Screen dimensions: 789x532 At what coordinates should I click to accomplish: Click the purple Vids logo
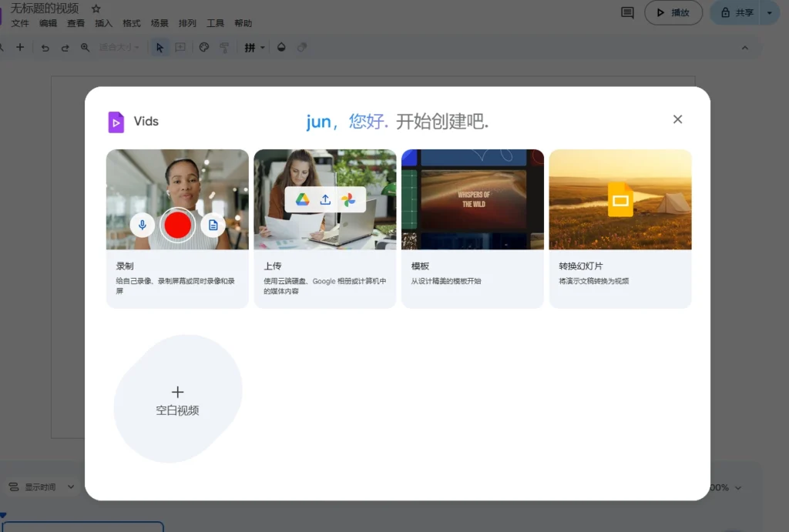point(116,122)
